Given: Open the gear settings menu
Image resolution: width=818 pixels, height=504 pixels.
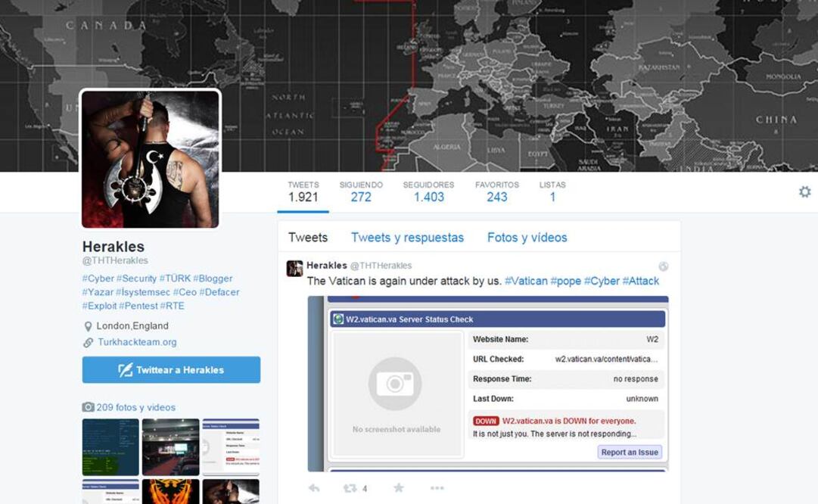Looking at the screenshot, I should coord(804,192).
